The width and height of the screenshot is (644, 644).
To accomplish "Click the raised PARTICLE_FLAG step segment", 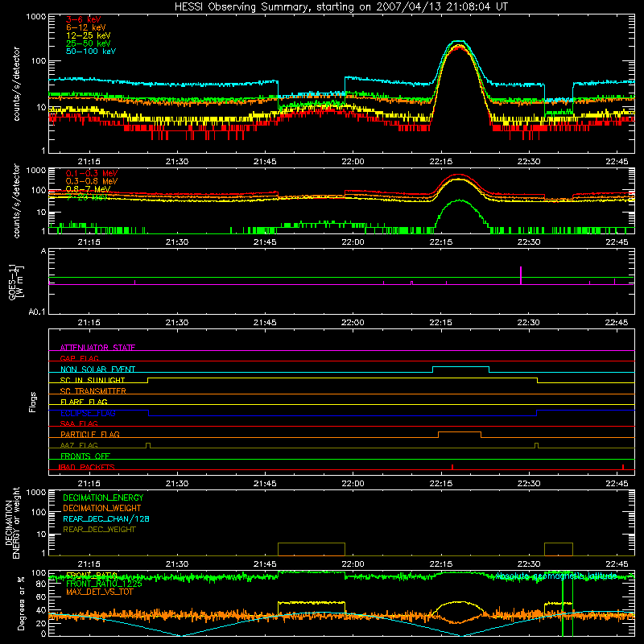I will (x=460, y=432).
